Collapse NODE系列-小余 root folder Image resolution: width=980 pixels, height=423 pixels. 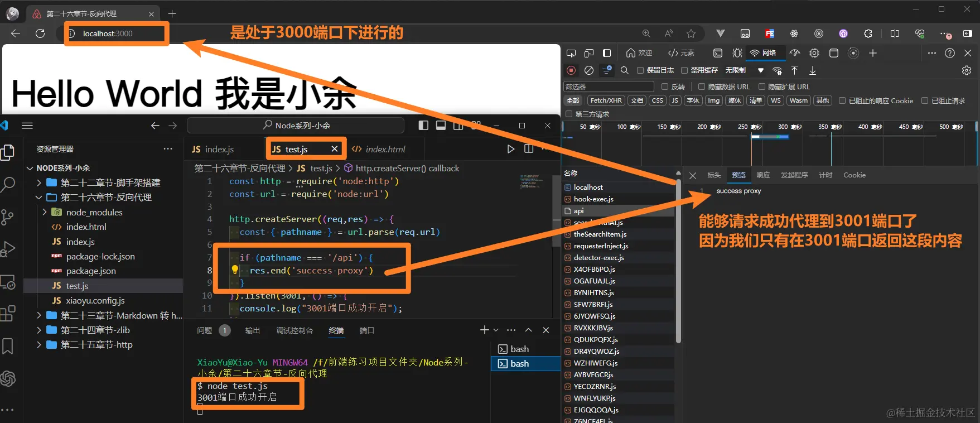(30, 168)
